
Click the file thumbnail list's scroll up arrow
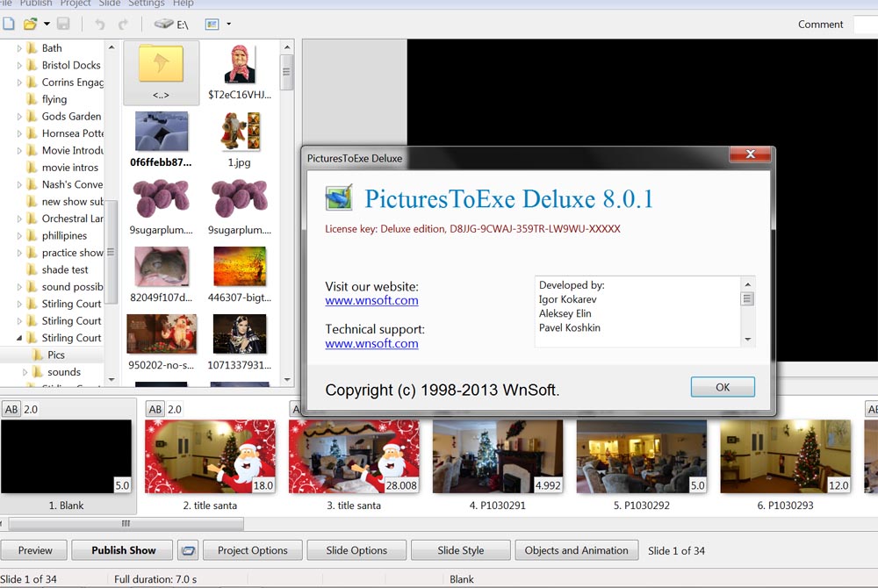click(x=287, y=47)
